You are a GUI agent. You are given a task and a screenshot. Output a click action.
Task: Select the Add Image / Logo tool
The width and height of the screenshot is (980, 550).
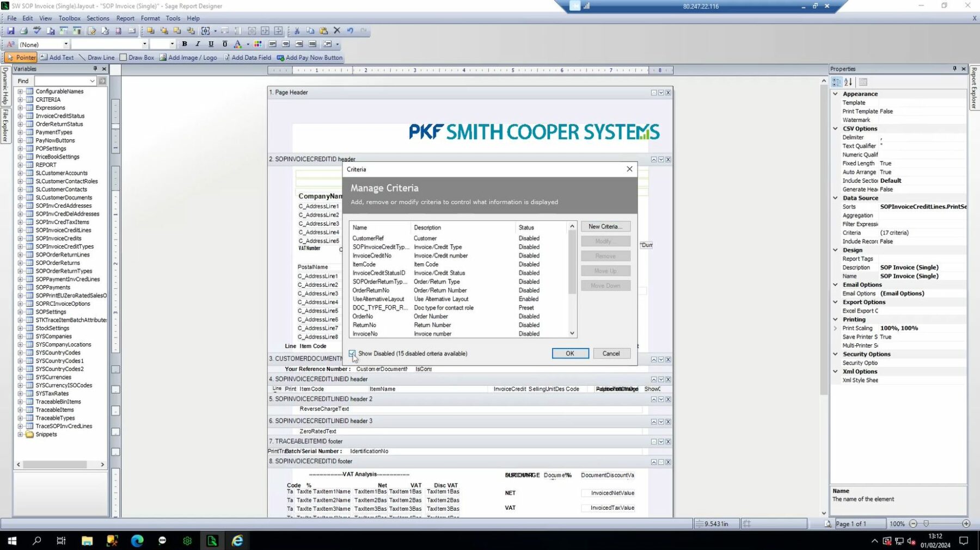coord(188,57)
